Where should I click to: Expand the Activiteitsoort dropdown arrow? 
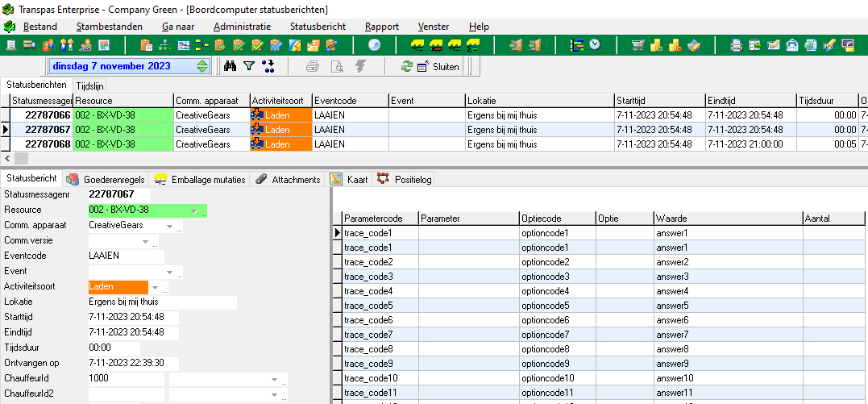click(x=155, y=287)
